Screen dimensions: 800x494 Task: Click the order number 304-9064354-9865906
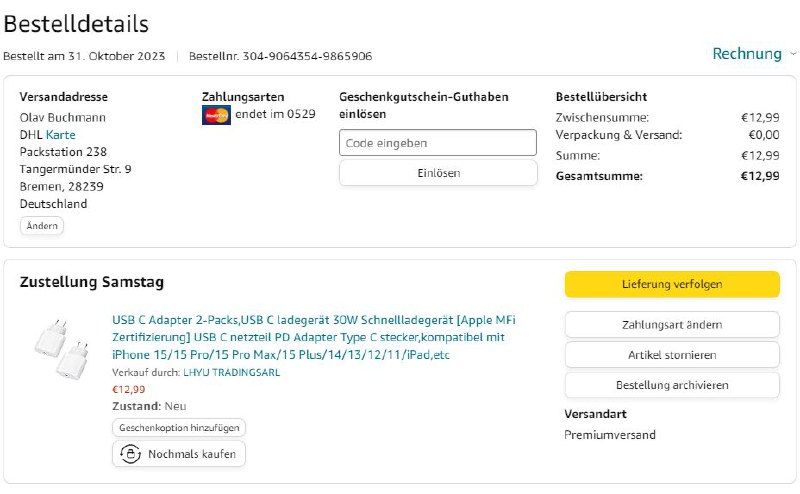pos(309,56)
